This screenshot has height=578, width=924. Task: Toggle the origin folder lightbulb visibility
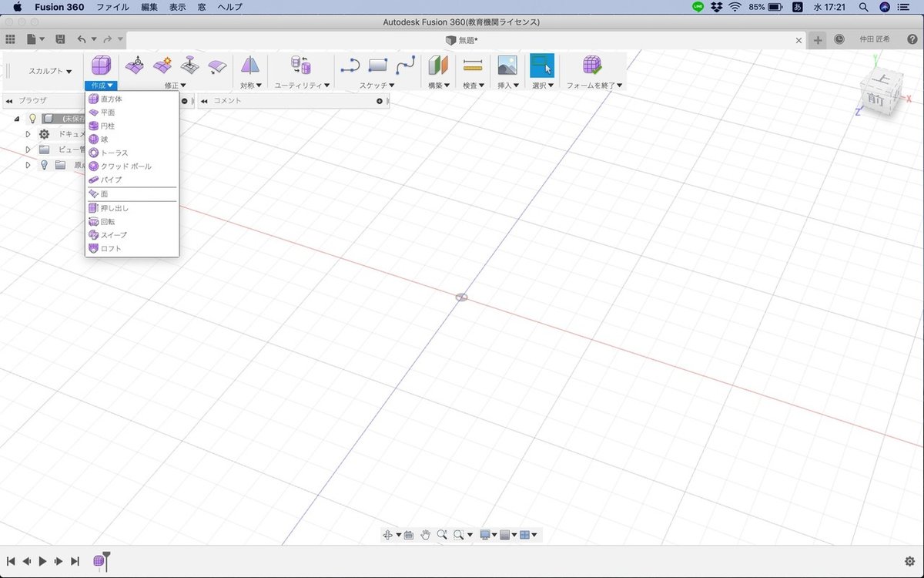[44, 165]
